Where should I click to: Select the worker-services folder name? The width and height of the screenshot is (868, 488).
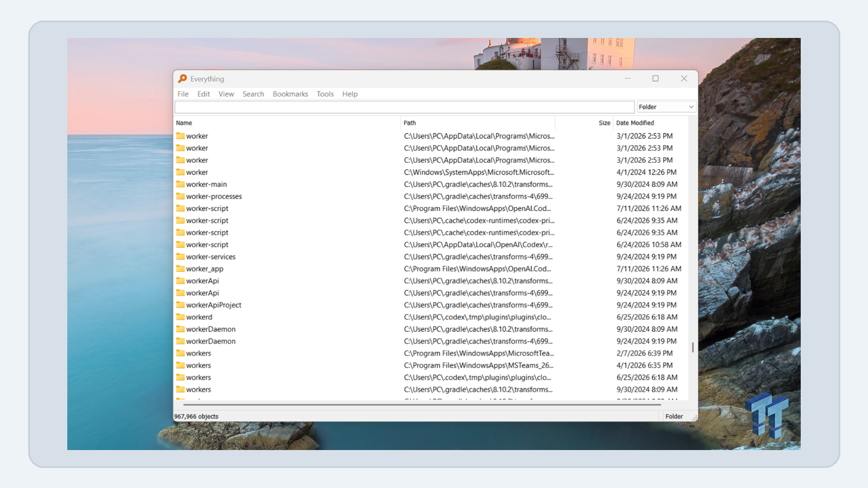click(210, 256)
